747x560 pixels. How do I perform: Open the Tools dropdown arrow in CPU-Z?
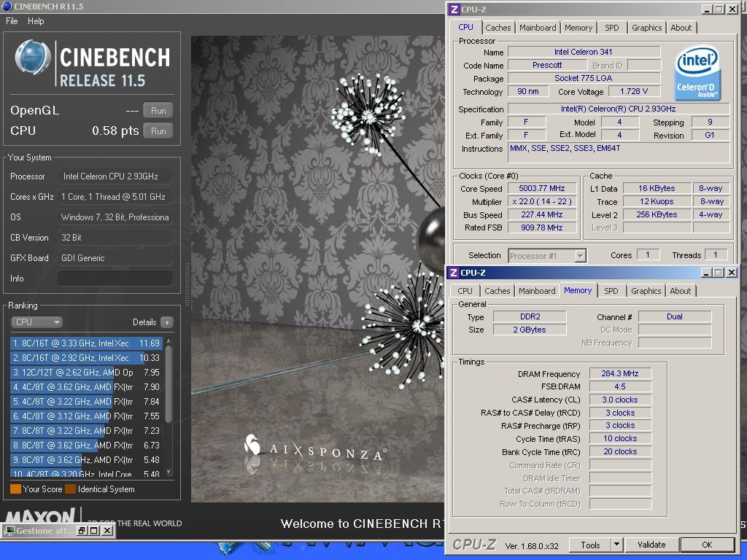pyautogui.click(x=616, y=545)
